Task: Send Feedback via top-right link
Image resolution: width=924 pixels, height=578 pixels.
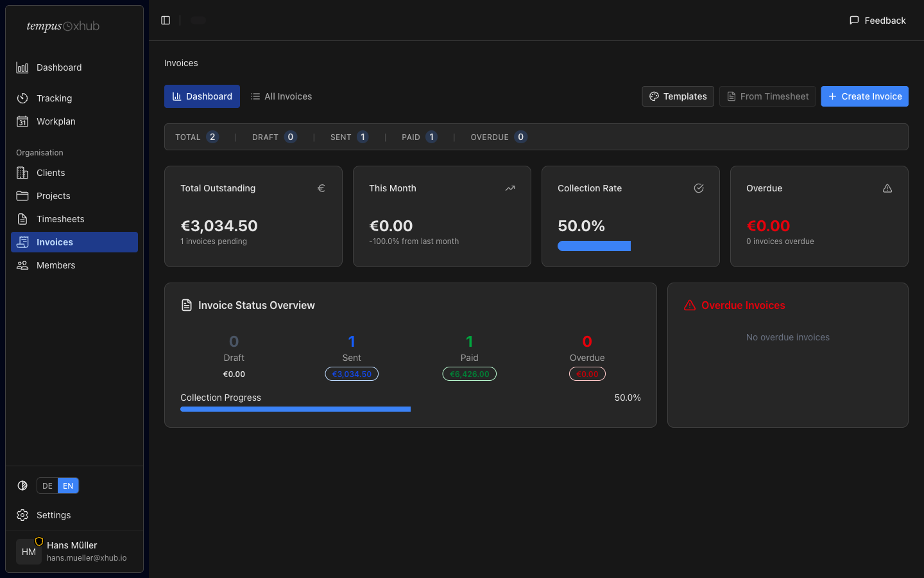Action: click(877, 21)
